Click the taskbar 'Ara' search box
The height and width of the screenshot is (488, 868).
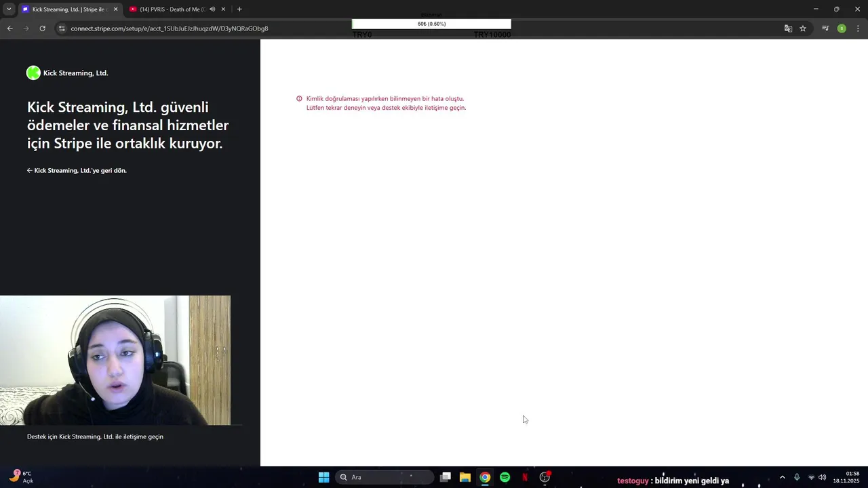click(384, 477)
